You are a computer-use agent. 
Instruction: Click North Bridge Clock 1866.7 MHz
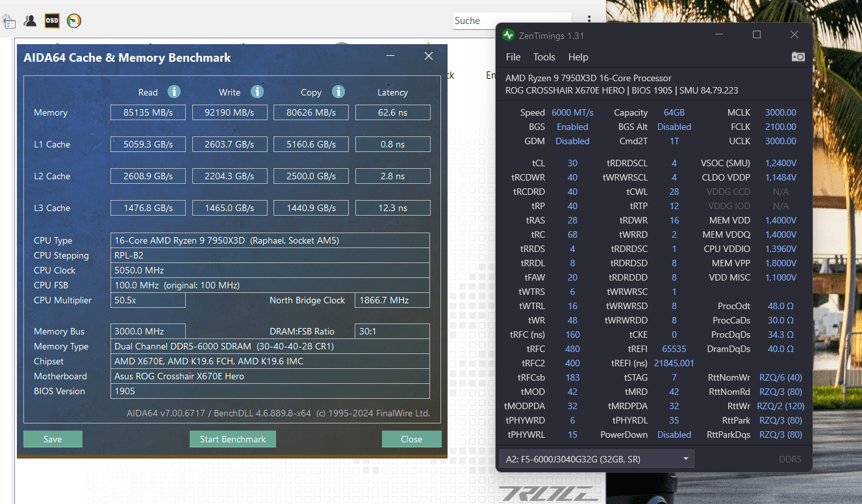click(392, 300)
